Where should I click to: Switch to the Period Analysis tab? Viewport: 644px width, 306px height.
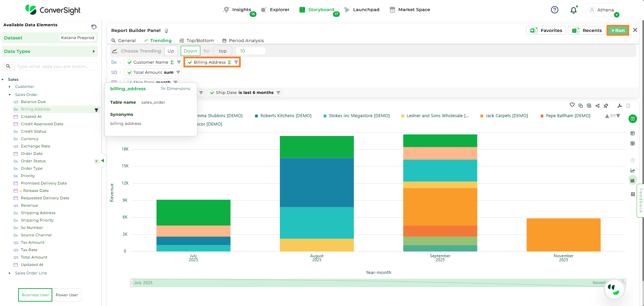243,40
